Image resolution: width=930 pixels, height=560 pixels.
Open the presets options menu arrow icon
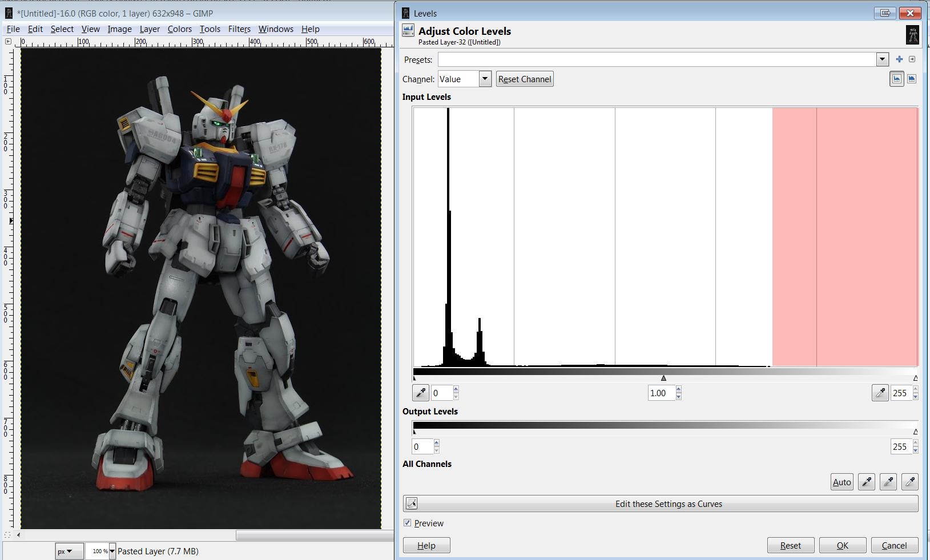[x=912, y=59]
